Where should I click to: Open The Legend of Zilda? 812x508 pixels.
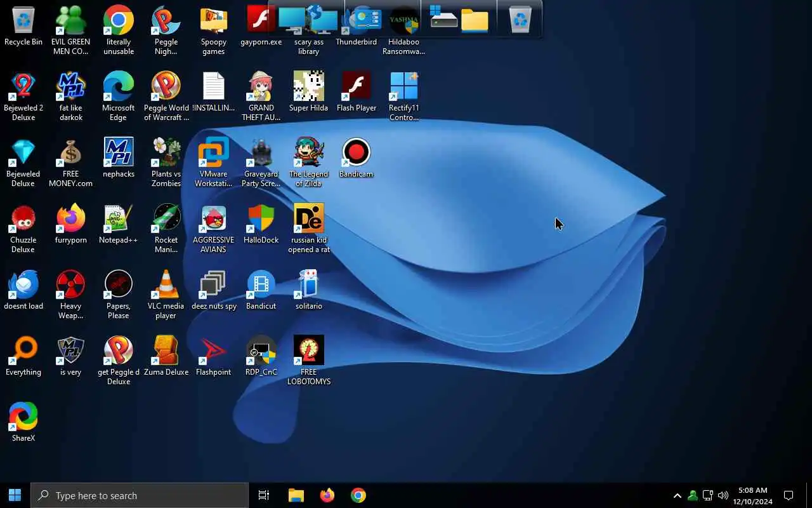pyautogui.click(x=309, y=162)
